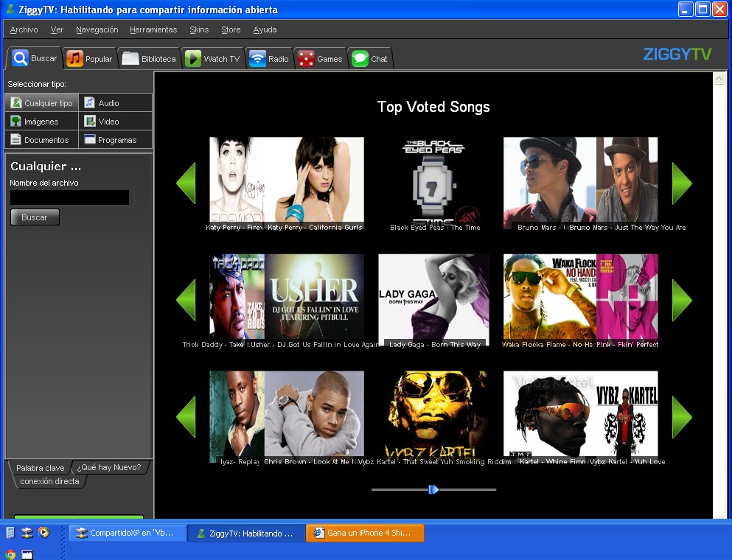Click the Buscar magnifier tab icon
Screen dimensions: 732x560
click(20, 58)
